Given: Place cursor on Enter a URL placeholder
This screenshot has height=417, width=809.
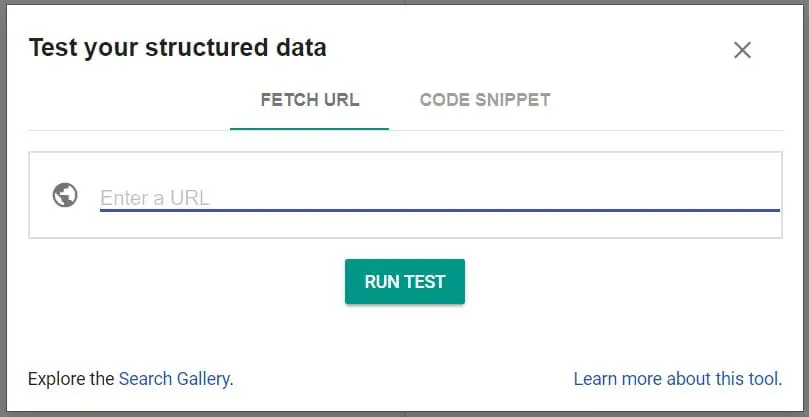Looking at the screenshot, I should point(155,198).
